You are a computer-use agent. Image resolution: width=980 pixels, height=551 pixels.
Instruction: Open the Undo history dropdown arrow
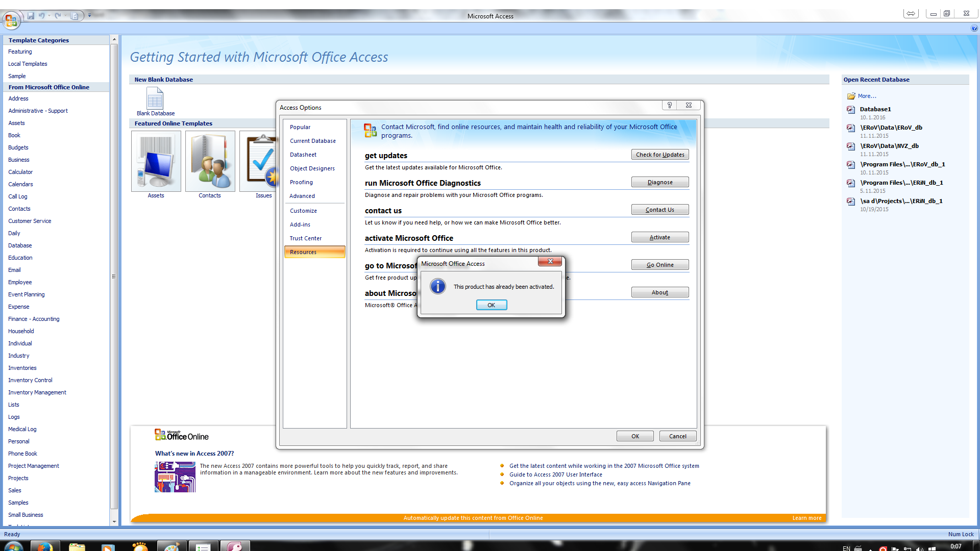(x=49, y=16)
